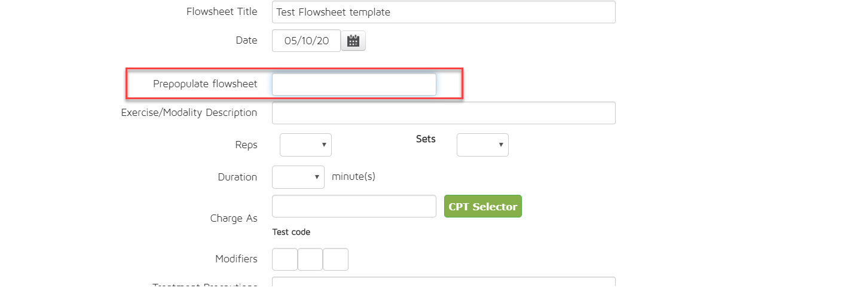Click the 'Prepopulate flowsheet' label
868x291 pixels.
[205, 84]
